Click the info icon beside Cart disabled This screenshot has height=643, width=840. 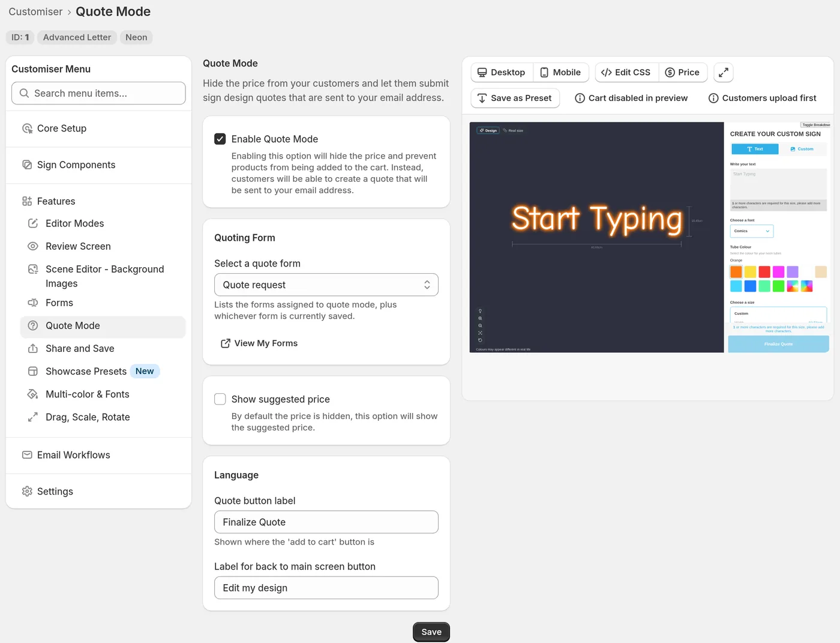coord(580,98)
